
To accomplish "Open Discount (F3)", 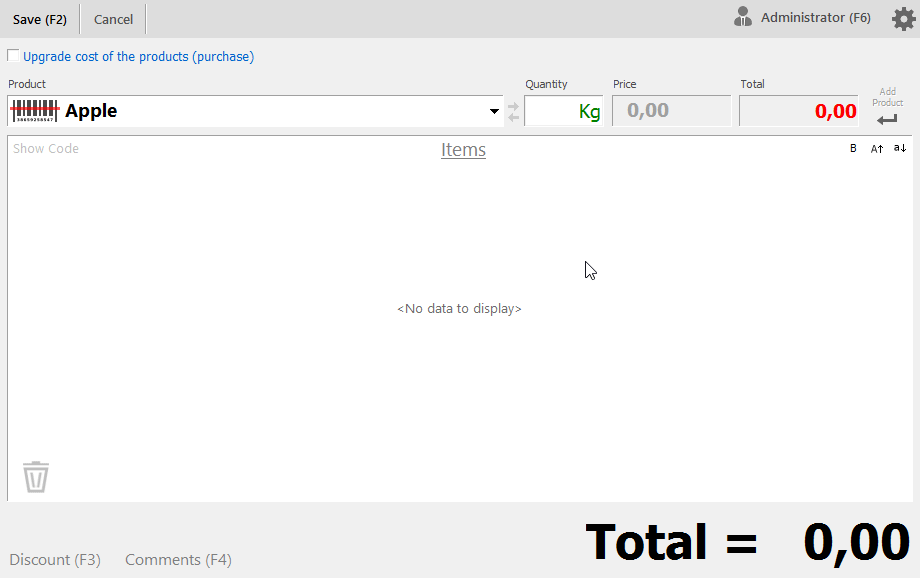I will tap(55, 560).
